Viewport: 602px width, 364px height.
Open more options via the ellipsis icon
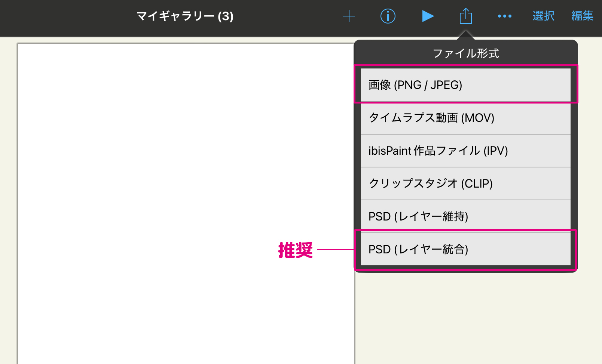[x=504, y=16]
